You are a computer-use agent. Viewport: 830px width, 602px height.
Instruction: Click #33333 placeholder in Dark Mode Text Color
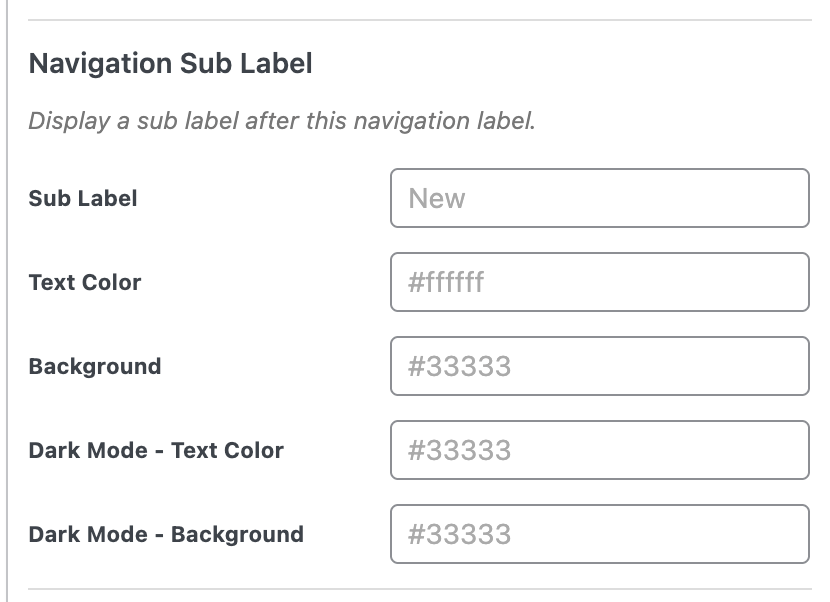pyautogui.click(x=459, y=450)
